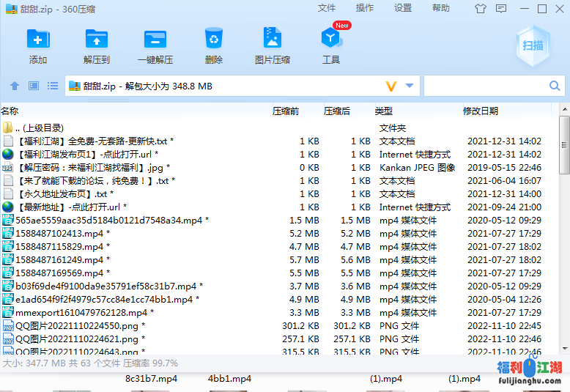Go up one level with the up arrow
The image size is (570, 392).
click(14, 86)
